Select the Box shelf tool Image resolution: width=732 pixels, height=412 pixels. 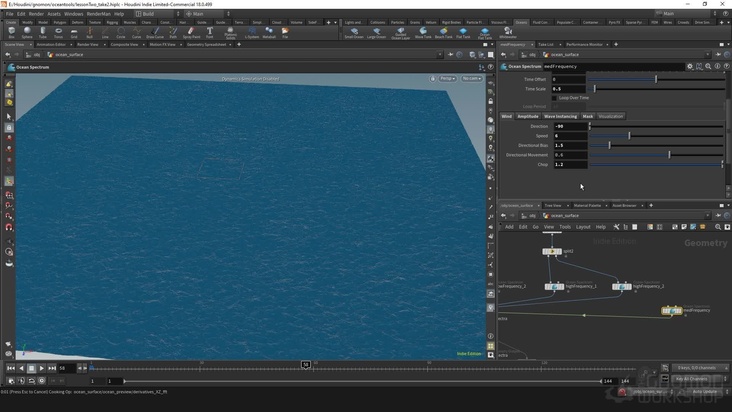(x=12, y=32)
